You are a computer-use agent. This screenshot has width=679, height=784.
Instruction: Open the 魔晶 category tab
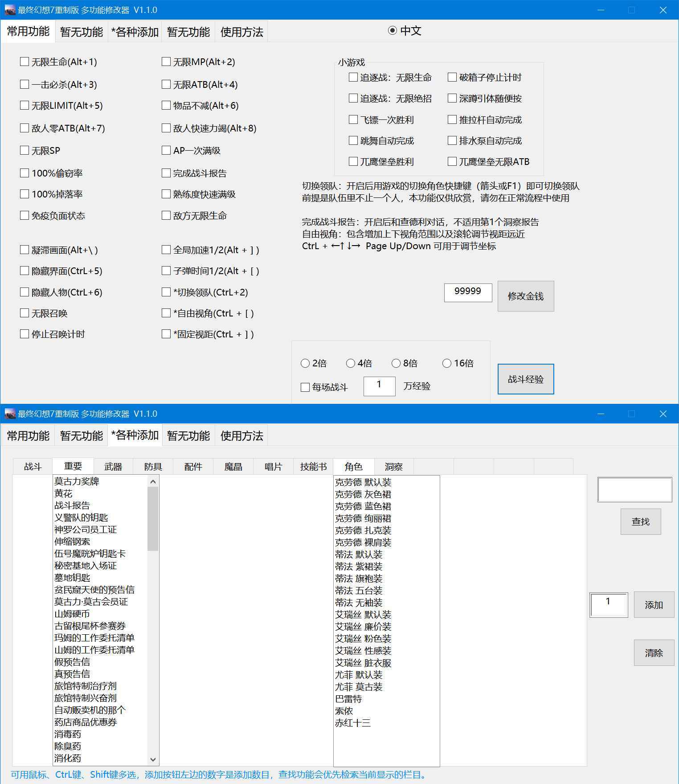(x=233, y=467)
